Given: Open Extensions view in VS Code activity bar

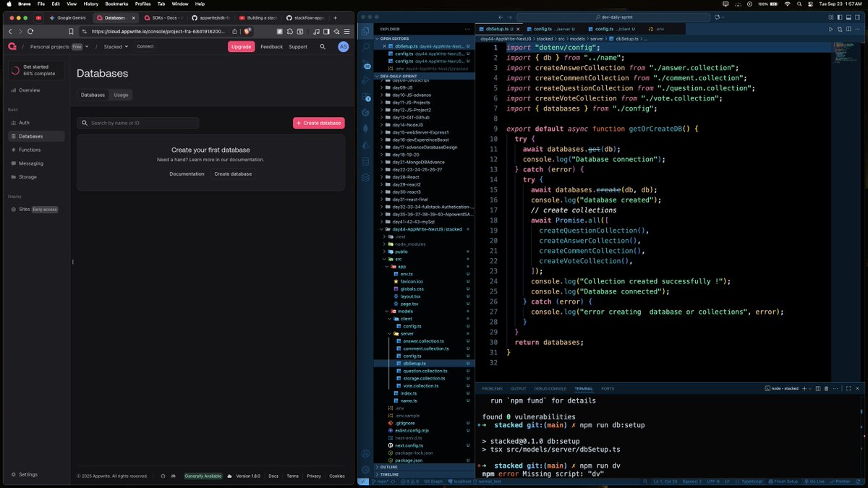Looking at the screenshot, I should pos(366,97).
